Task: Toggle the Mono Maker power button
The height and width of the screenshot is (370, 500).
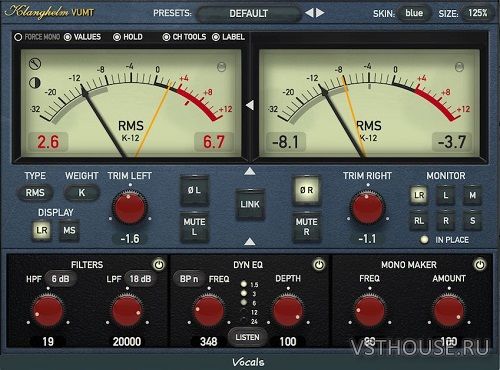Action: [x=480, y=265]
